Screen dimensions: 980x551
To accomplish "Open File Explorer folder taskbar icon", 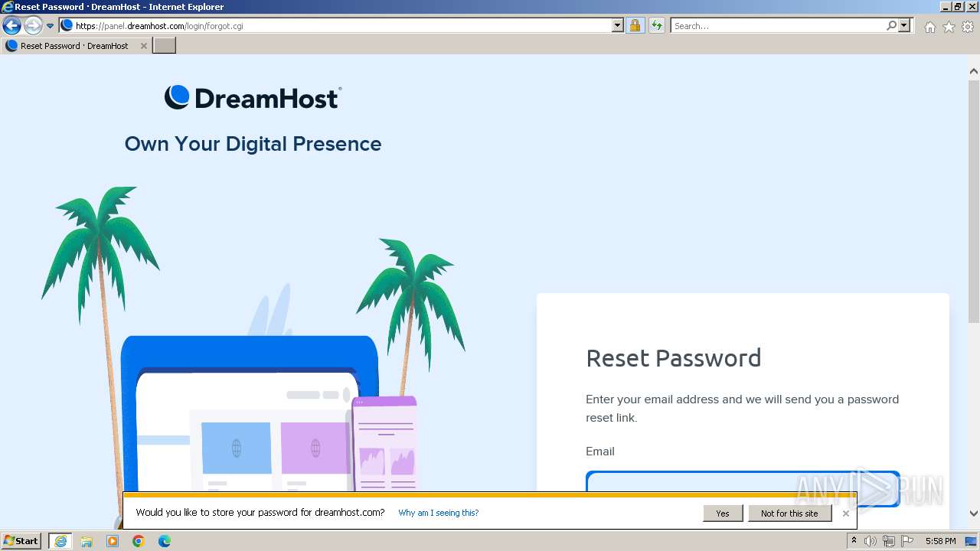I will tap(87, 541).
